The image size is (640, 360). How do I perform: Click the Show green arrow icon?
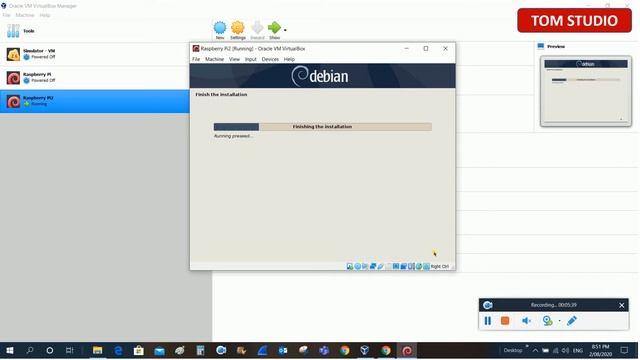click(274, 28)
